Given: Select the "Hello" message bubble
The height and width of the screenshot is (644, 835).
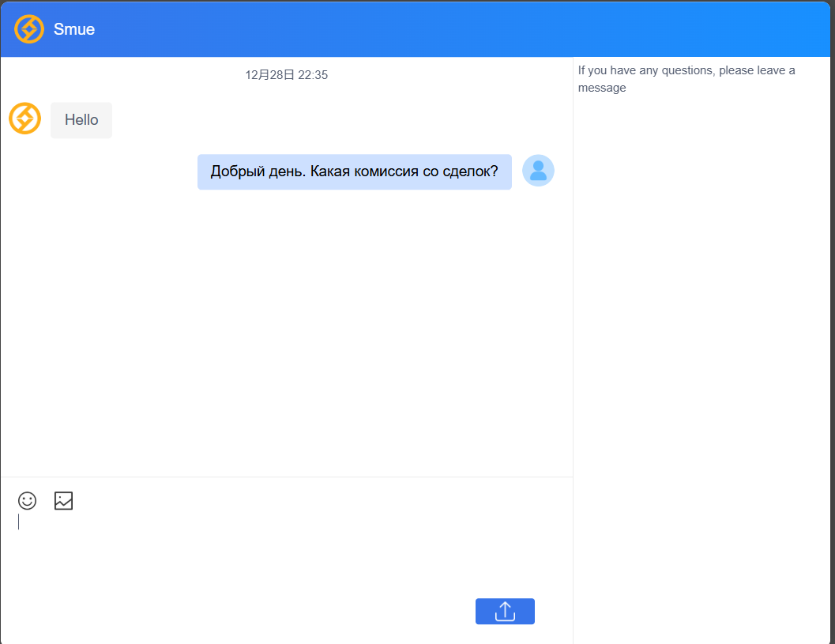Looking at the screenshot, I should 81,120.
